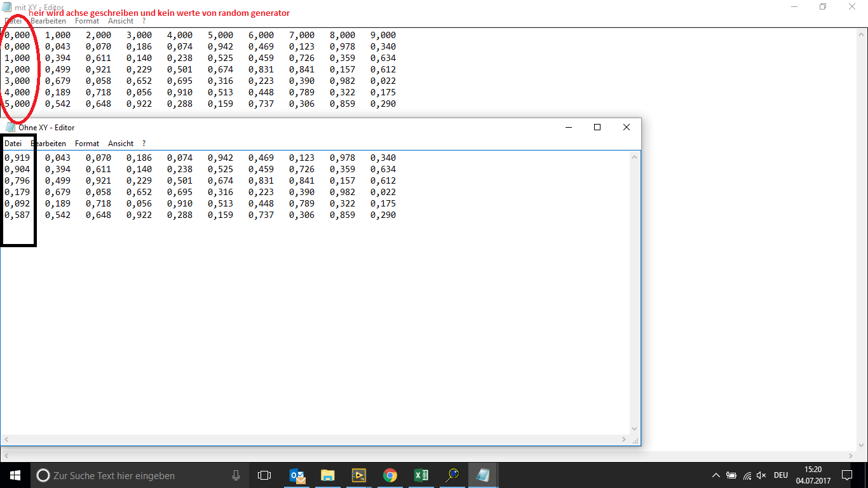Image resolution: width=868 pixels, height=488 pixels.
Task: Open Ansicht menu in Ohne XY window
Action: 121,144
